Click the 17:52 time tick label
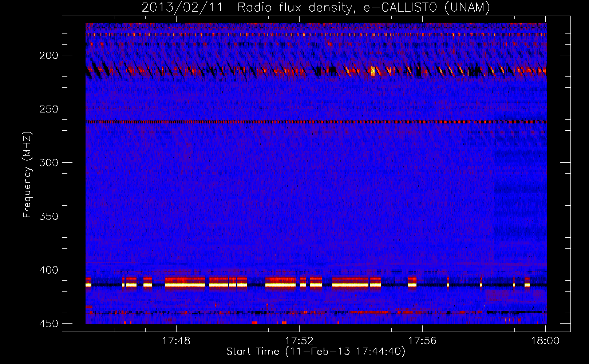The height and width of the screenshot is (364, 589). (x=299, y=341)
